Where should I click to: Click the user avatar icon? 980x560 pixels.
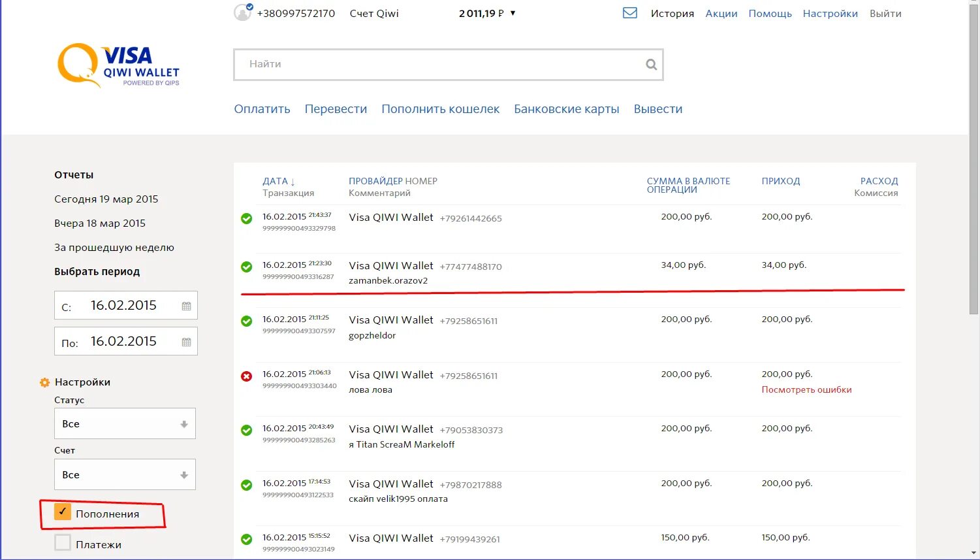242,12
